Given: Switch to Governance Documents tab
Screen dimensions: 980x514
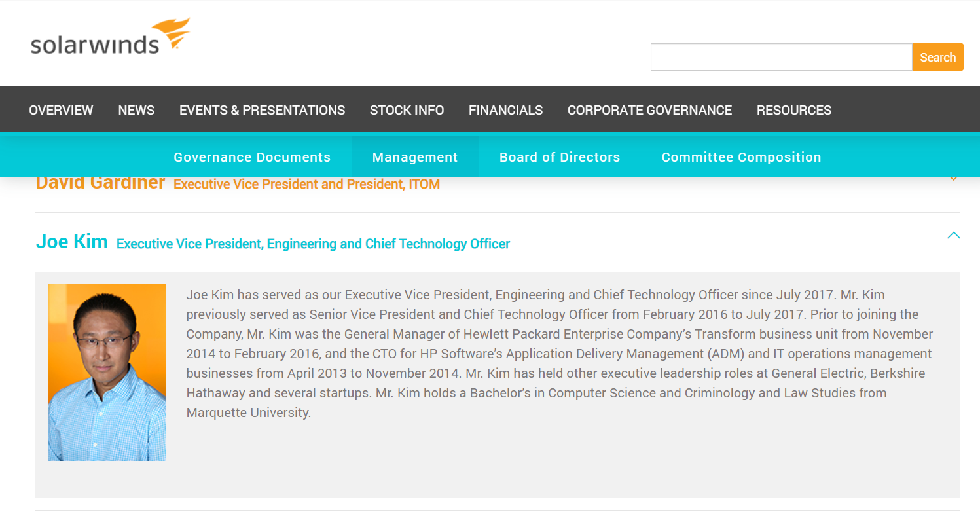Looking at the screenshot, I should [252, 157].
